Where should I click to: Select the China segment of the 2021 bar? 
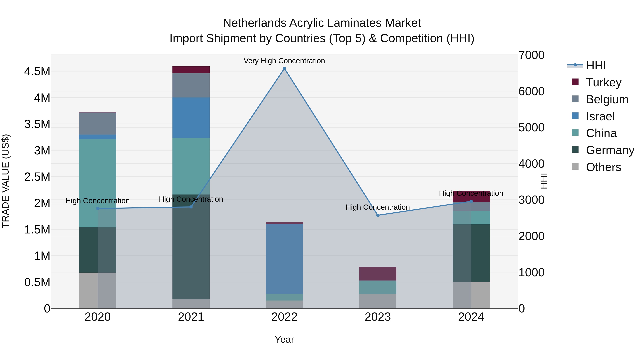[191, 166]
